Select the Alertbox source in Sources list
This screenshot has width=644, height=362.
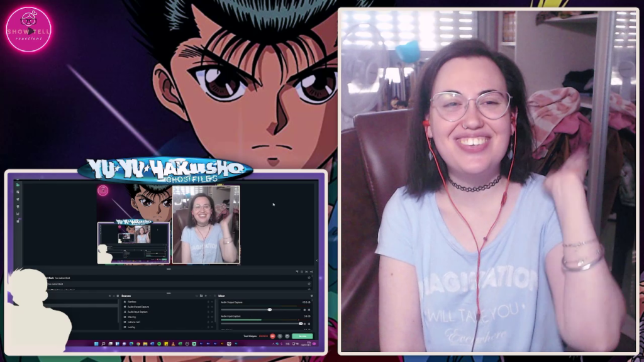tap(132, 302)
